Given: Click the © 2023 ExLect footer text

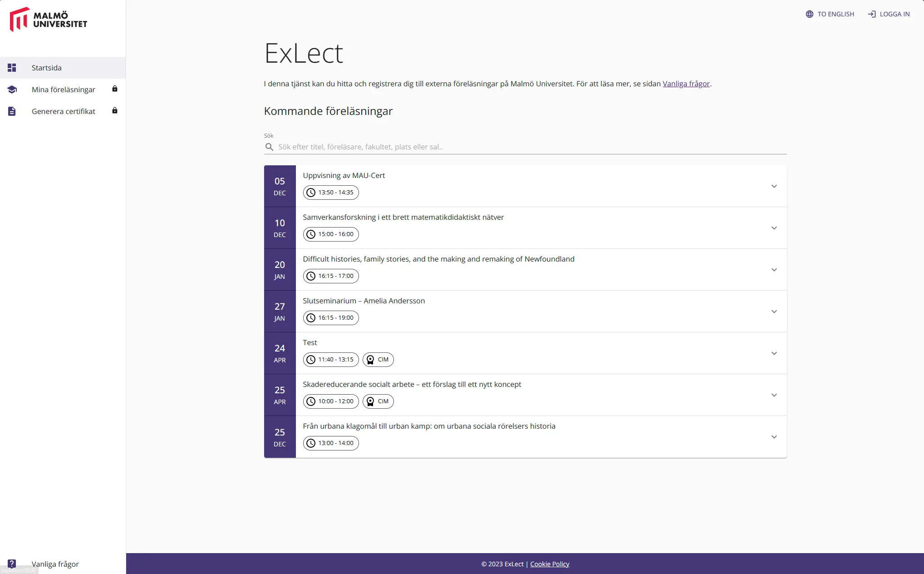Looking at the screenshot, I should point(502,564).
